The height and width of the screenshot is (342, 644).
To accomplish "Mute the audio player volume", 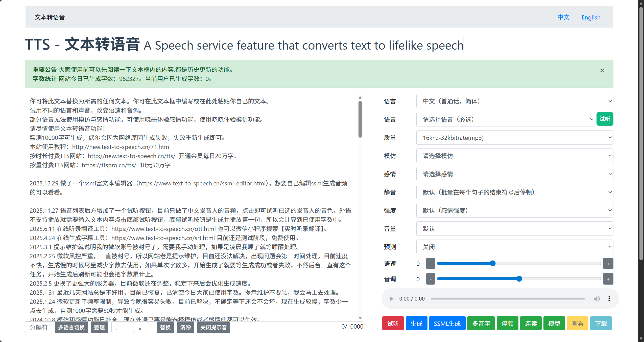I will tap(597, 298).
